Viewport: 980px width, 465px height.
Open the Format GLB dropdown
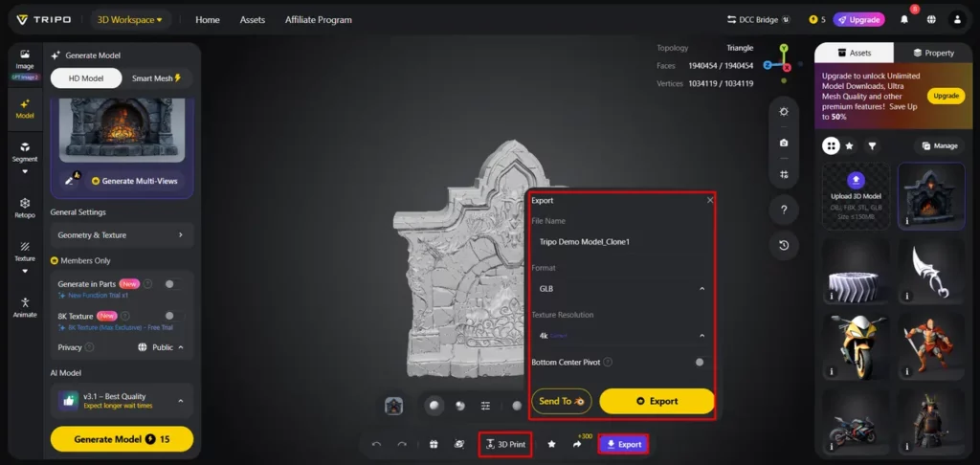coord(622,289)
